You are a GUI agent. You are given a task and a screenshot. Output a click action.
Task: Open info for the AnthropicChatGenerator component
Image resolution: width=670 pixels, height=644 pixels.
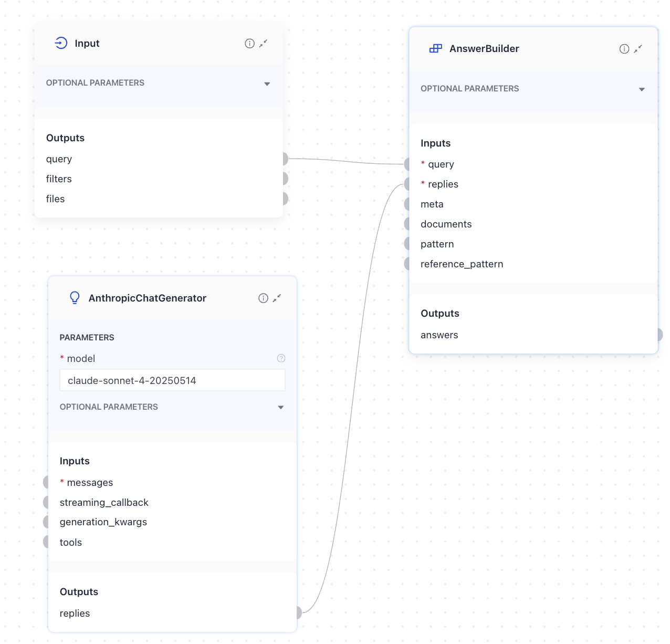[x=263, y=298]
